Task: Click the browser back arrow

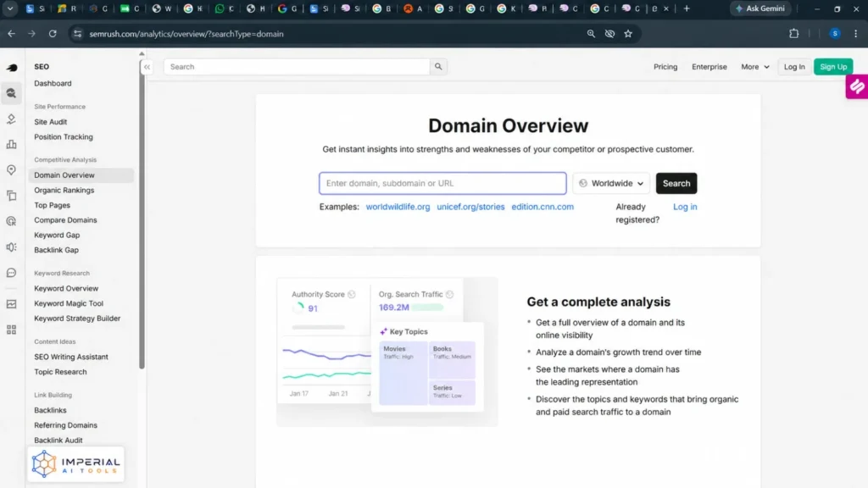Action: (12, 34)
